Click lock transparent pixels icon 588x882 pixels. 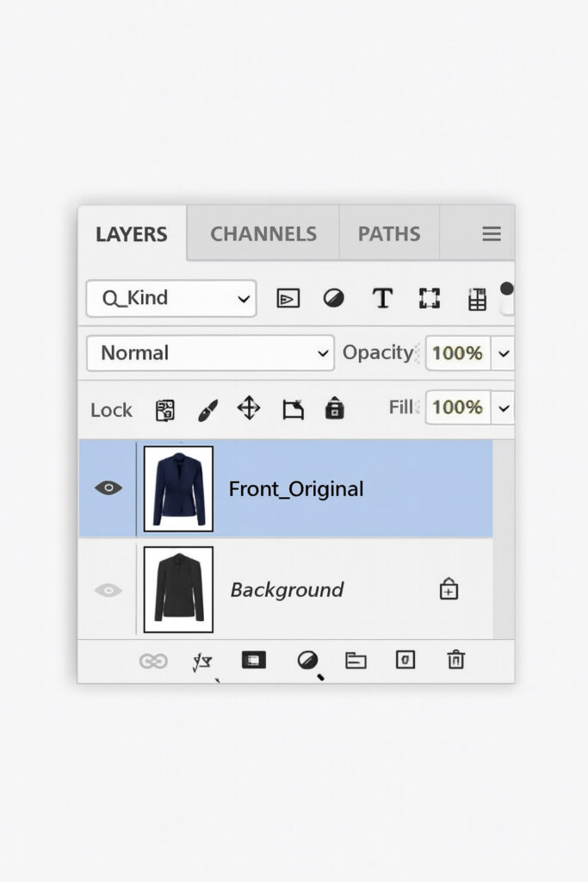click(164, 410)
